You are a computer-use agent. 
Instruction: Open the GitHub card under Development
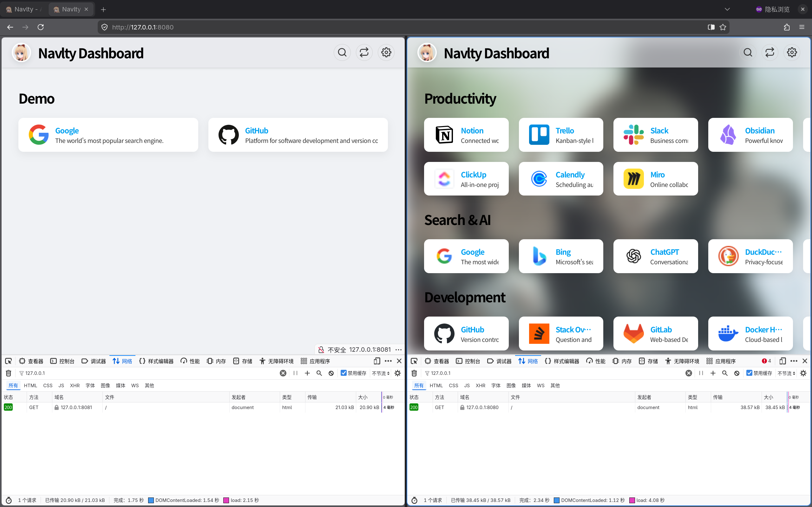click(x=466, y=333)
